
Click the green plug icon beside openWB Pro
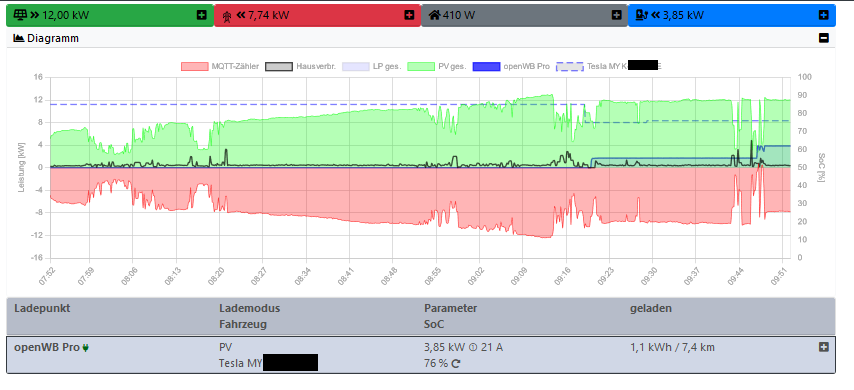coord(86,348)
